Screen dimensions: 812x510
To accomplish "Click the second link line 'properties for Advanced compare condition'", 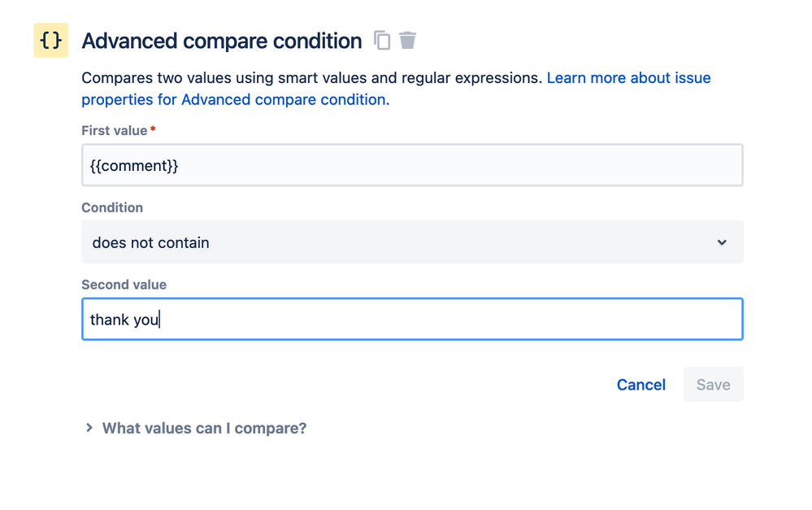I will (235, 99).
